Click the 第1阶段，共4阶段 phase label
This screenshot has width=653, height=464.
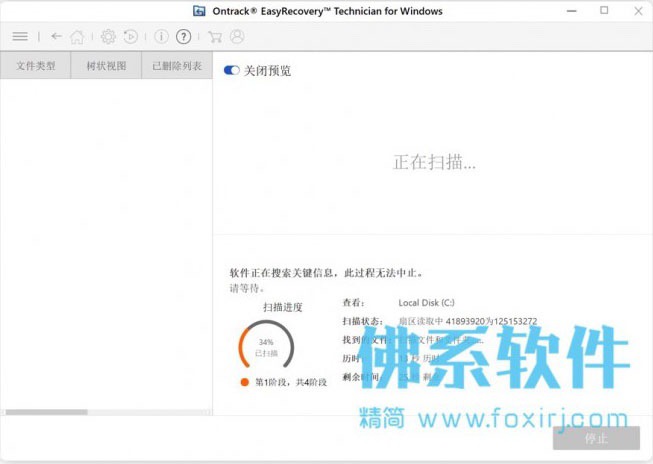pos(291,382)
